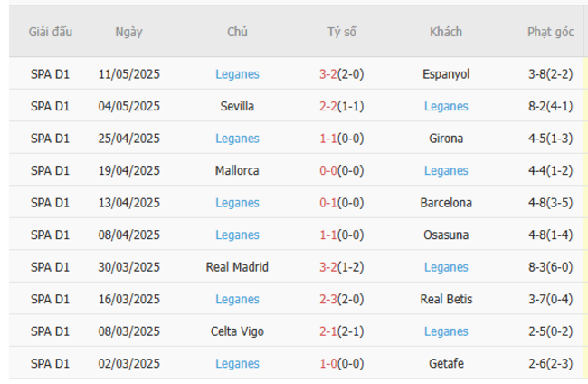Open the Barcelona team link

point(446,203)
